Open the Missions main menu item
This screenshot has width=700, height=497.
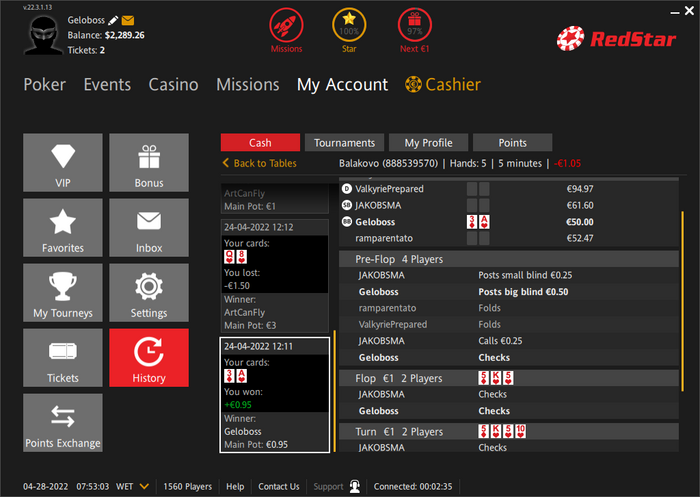[x=248, y=84]
